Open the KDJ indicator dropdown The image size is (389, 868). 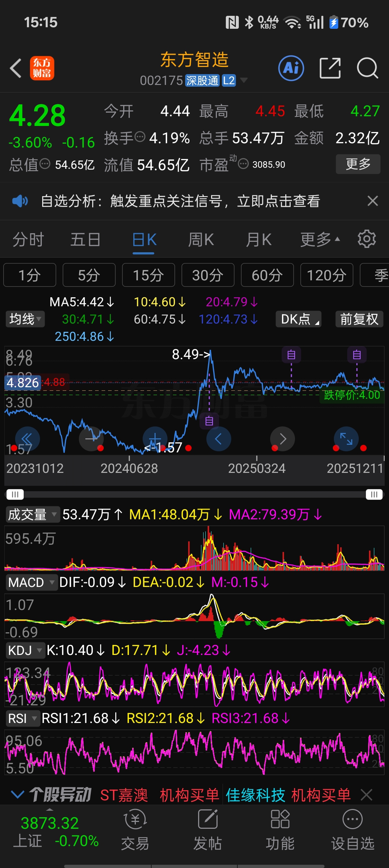click(x=25, y=650)
